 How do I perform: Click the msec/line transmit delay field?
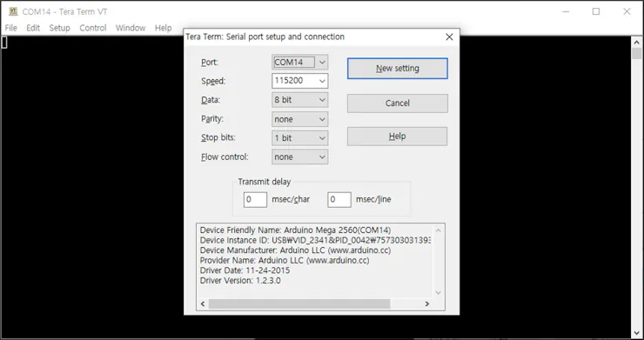click(339, 200)
